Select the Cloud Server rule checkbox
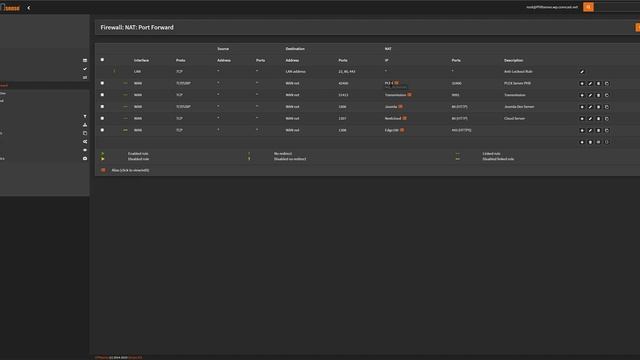 102,118
